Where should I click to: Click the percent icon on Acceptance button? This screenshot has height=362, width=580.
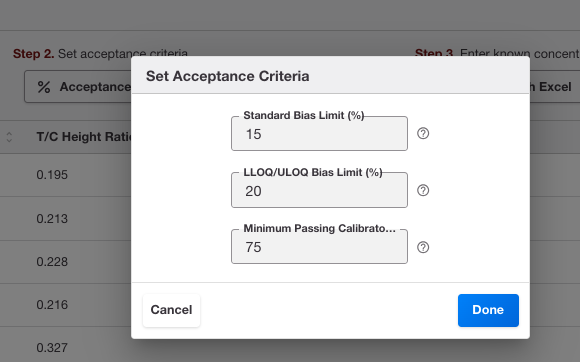click(x=44, y=87)
